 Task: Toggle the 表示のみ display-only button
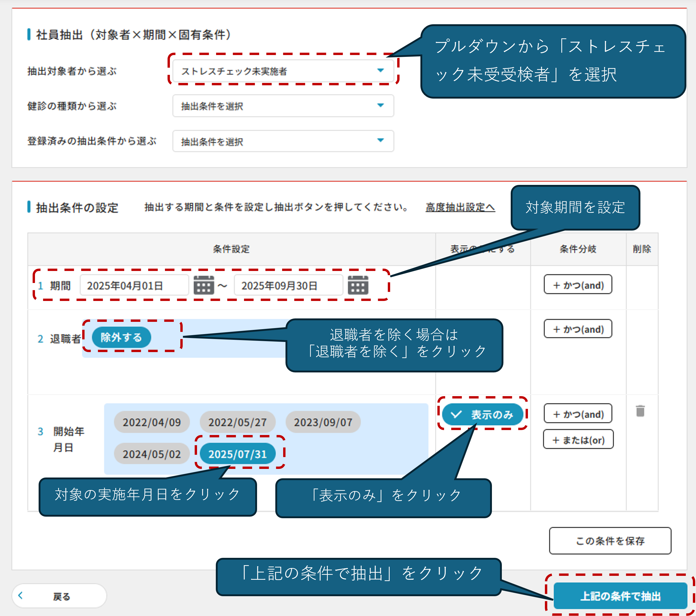tap(482, 414)
